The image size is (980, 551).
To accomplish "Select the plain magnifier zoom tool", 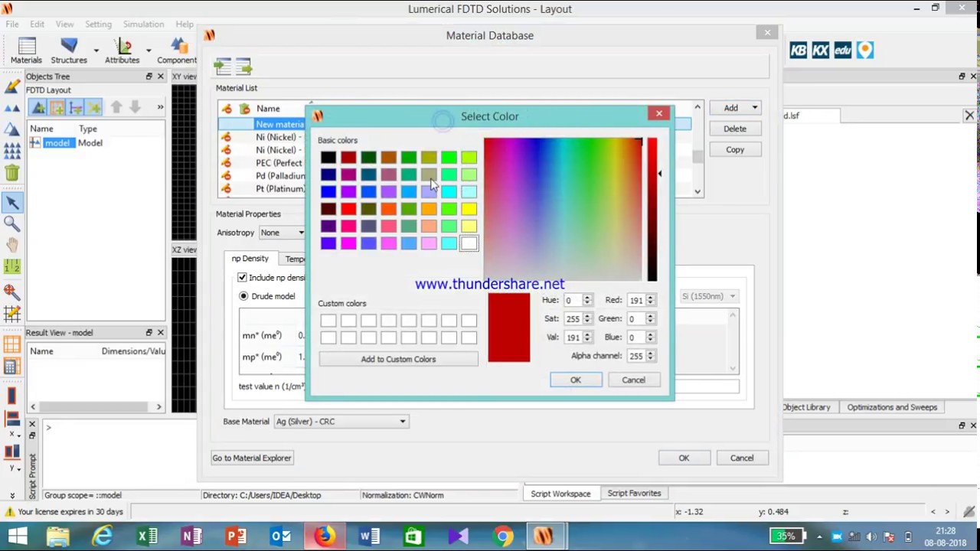I will (x=11, y=223).
